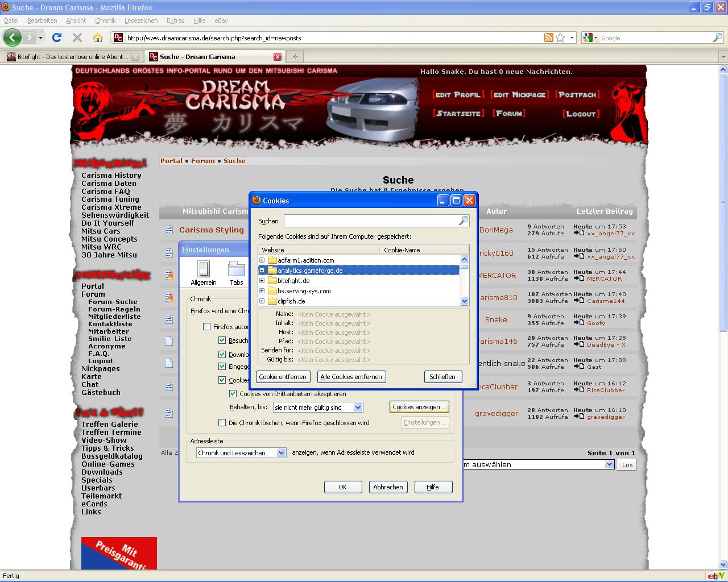Screen dimensions: 728x582
Task: Open the tab list dropdown arrow
Action: (723, 57)
